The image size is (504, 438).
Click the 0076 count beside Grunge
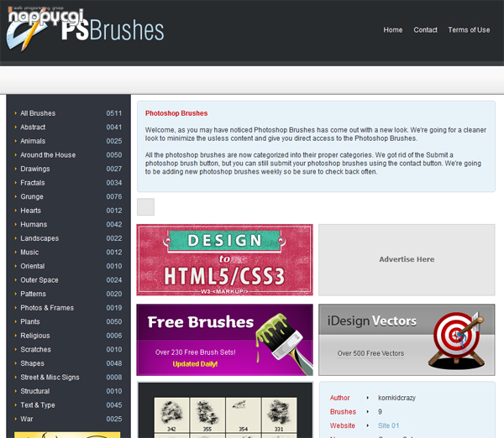114,196
